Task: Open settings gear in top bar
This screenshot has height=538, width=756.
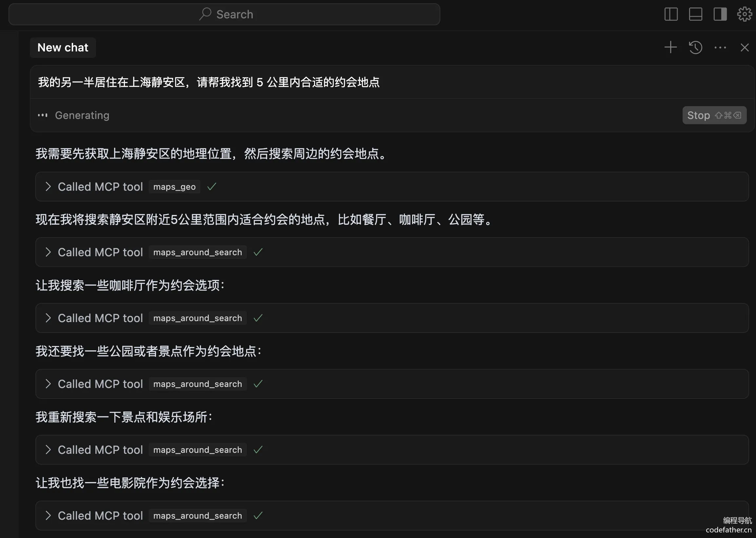Action: pos(744,14)
